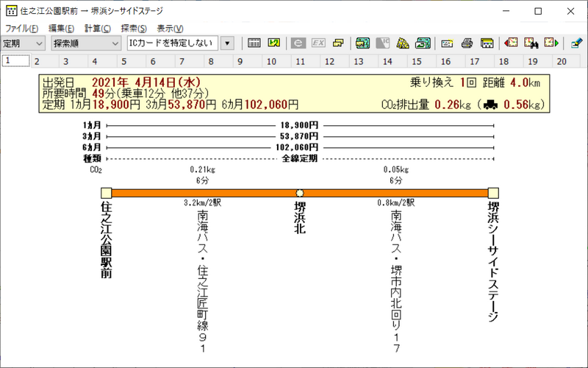Viewport: 588px width, 368px height.
Task: Click the map with return arrow icon
Action: point(423,43)
